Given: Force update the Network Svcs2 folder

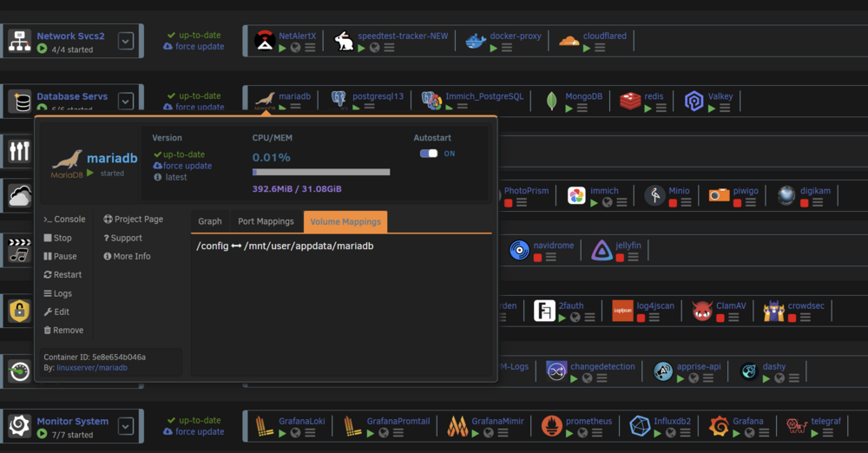Looking at the screenshot, I should click(x=194, y=47).
